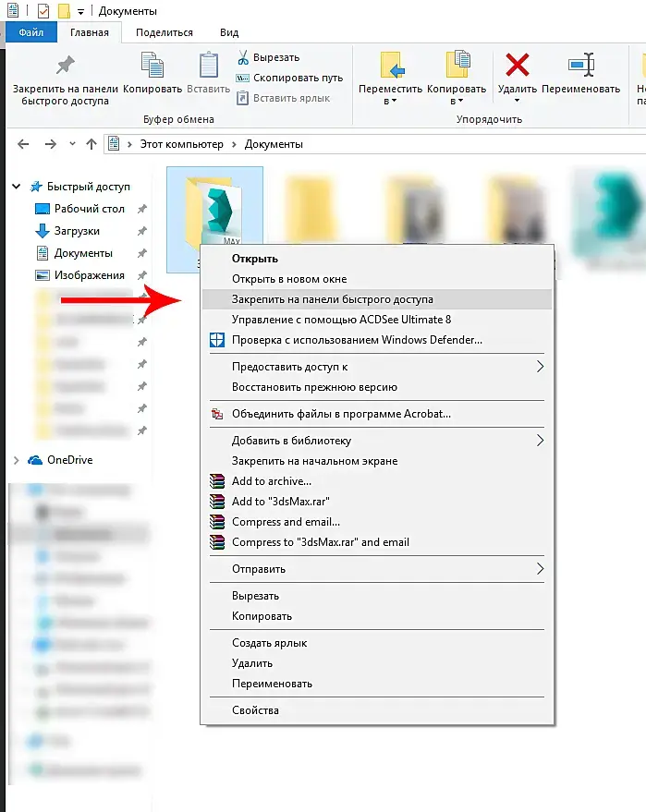The width and height of the screenshot is (646, 812).
Task: Choose Восстановить прежнюю версию
Action: click(x=377, y=387)
